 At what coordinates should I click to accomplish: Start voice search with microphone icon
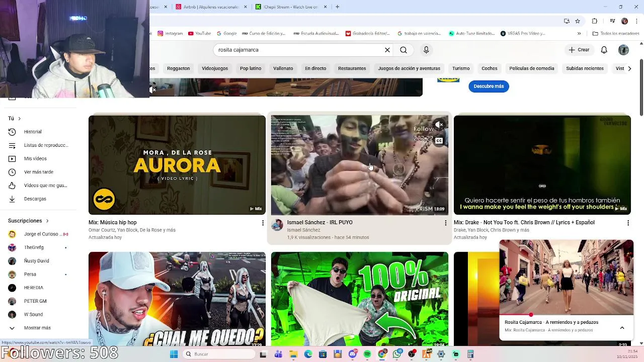click(x=426, y=50)
